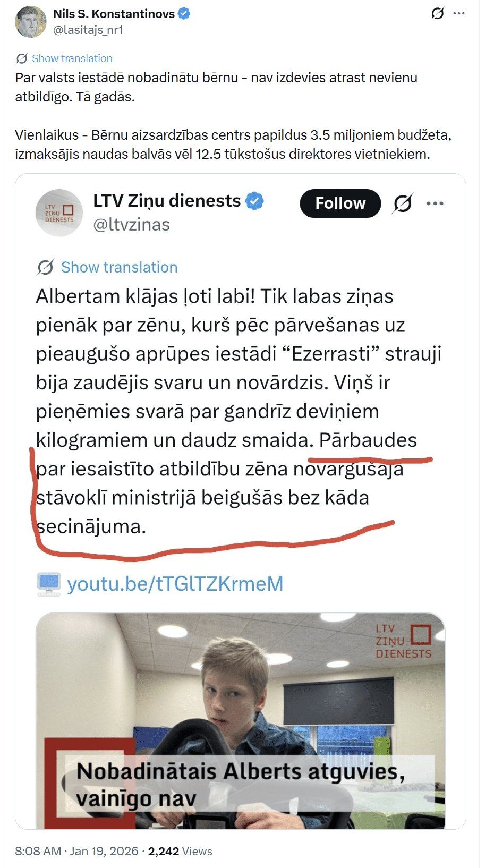Viewport: 494px width, 868px height.
Task: Open the Grok icon on the top tweet
Action: click(x=438, y=13)
